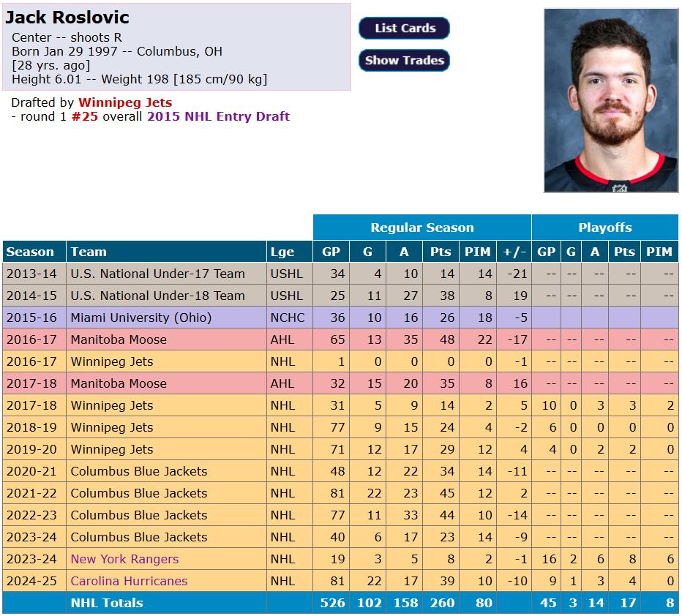Click the Regular Season header banner
The height and width of the screenshot is (616, 682).
point(422,228)
